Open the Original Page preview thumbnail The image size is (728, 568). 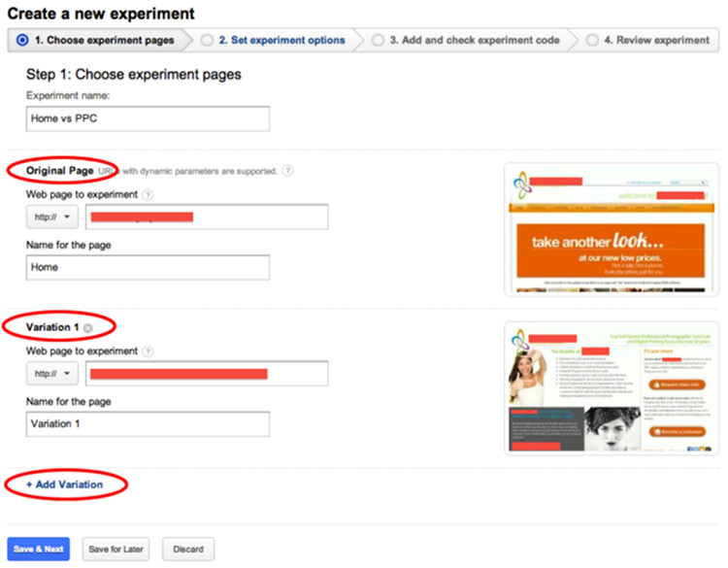pos(611,229)
